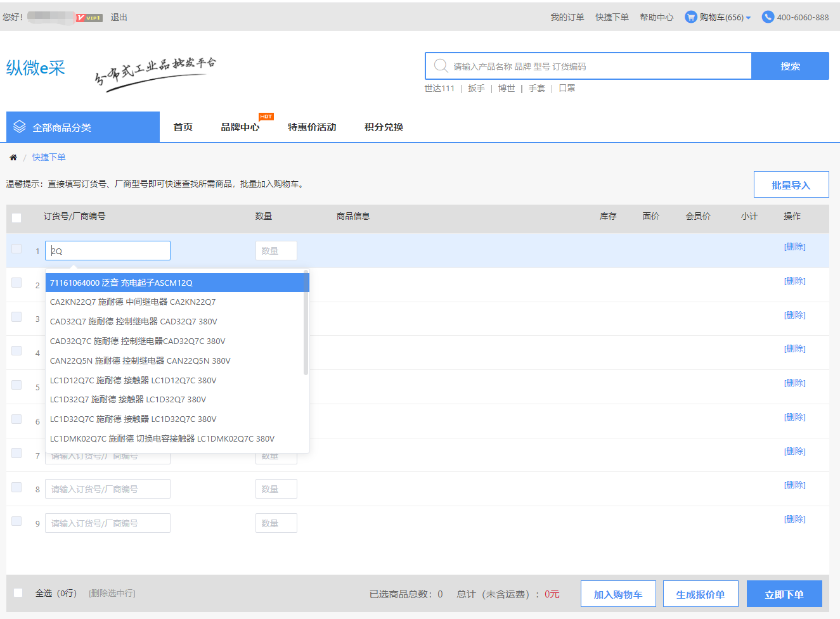Screen dimensions: 840x619
Task: Click the phone icon beside 400-6060-888
Action: click(x=768, y=17)
